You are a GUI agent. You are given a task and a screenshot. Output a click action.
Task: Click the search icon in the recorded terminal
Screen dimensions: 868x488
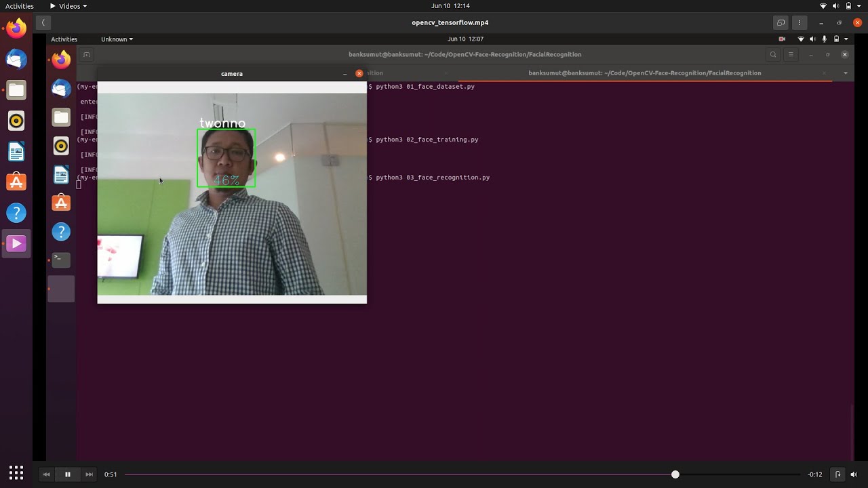(773, 55)
